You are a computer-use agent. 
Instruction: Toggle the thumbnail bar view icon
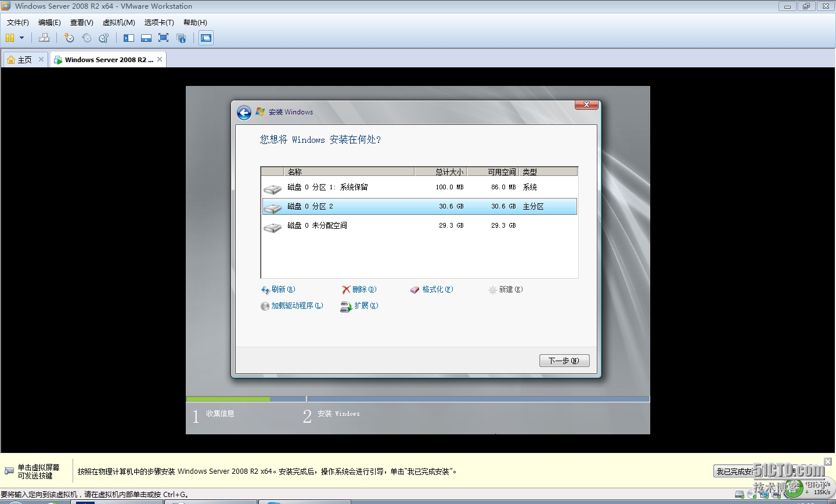(146, 38)
